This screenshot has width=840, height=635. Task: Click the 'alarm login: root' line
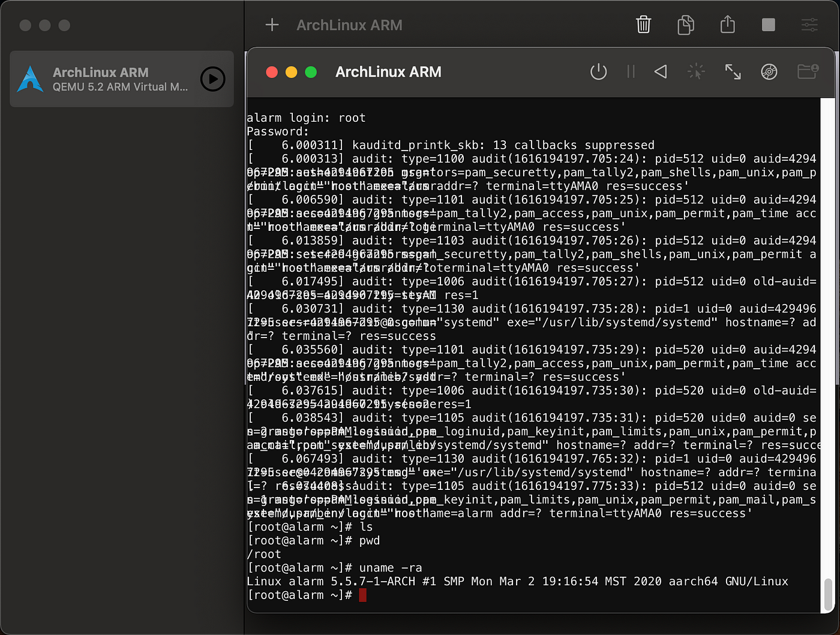pos(306,118)
